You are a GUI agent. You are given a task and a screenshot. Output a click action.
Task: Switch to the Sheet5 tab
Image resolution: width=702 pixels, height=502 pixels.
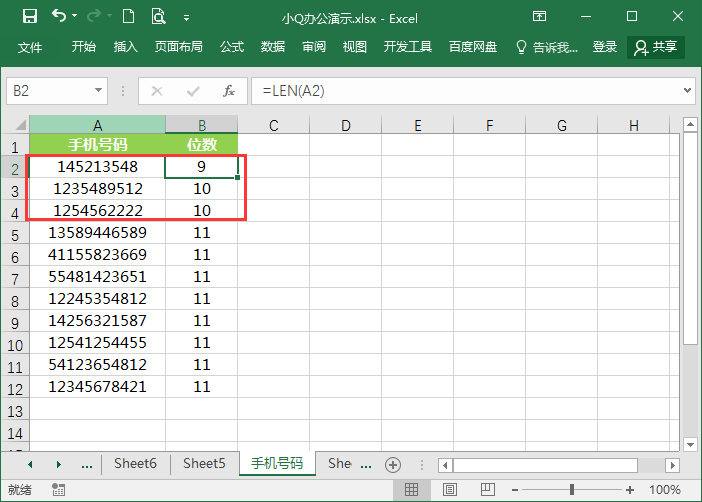pyautogui.click(x=204, y=463)
